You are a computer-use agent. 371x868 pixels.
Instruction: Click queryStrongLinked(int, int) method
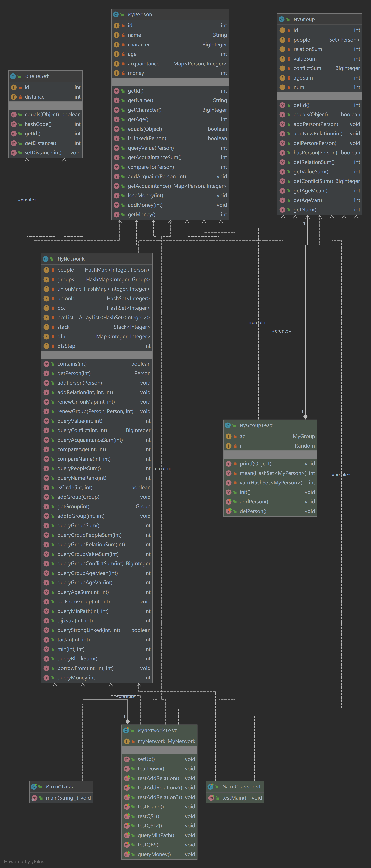pos(97,630)
